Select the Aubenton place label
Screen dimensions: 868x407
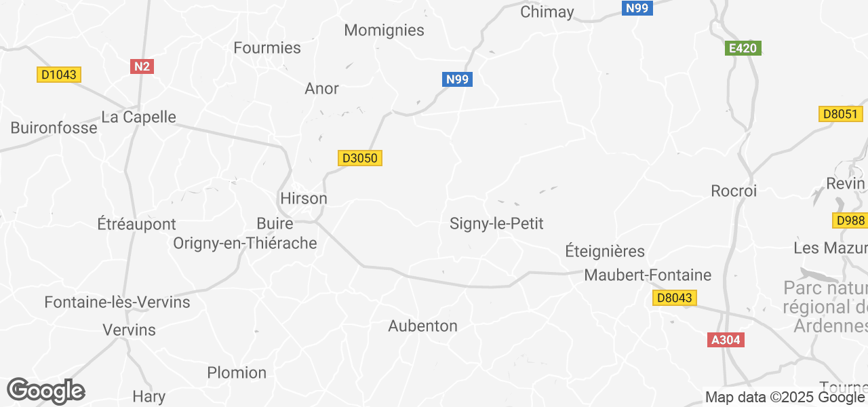(423, 326)
